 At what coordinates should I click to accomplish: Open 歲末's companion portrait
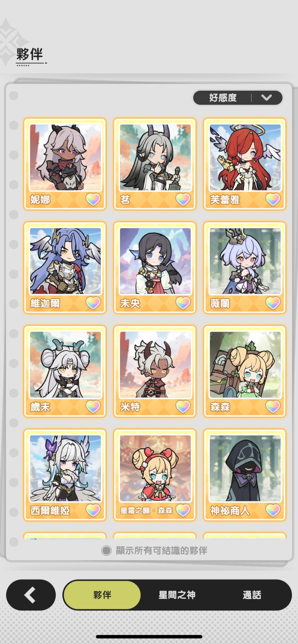[65, 365]
